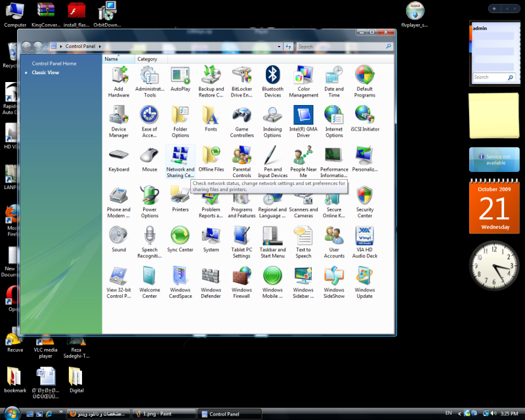Viewport: 525px width, 420px height.
Task: Open VIA HD Audio Deck icon
Action: [x=365, y=242]
